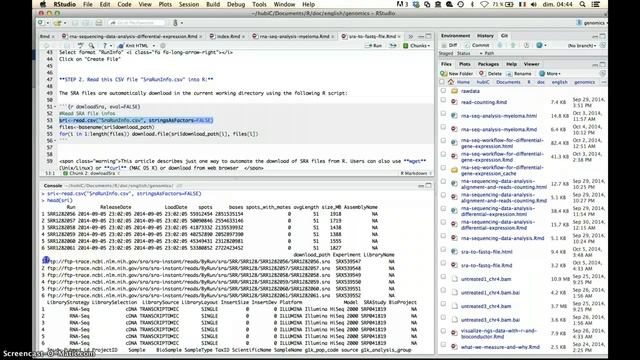640x360 pixels.
Task: Tick the rawdata folder checkbox
Action: pos(443,91)
